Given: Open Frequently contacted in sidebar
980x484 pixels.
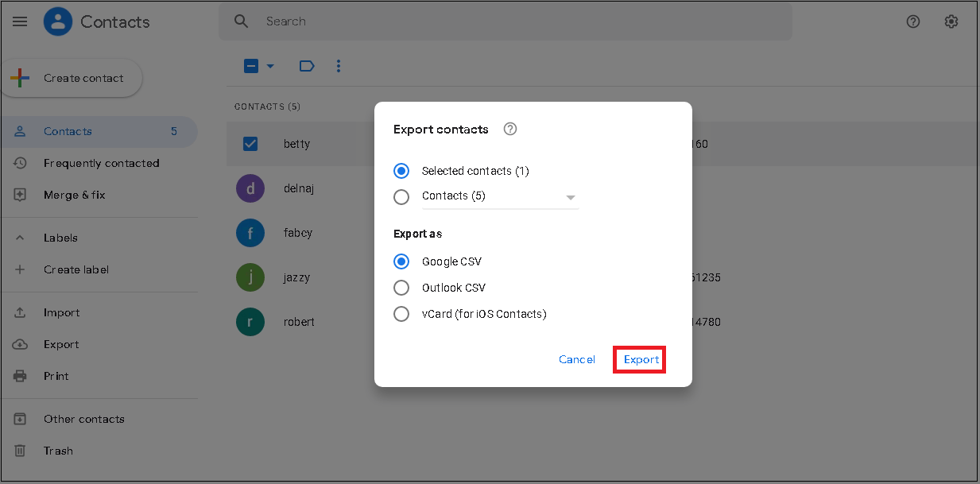Looking at the screenshot, I should [101, 163].
